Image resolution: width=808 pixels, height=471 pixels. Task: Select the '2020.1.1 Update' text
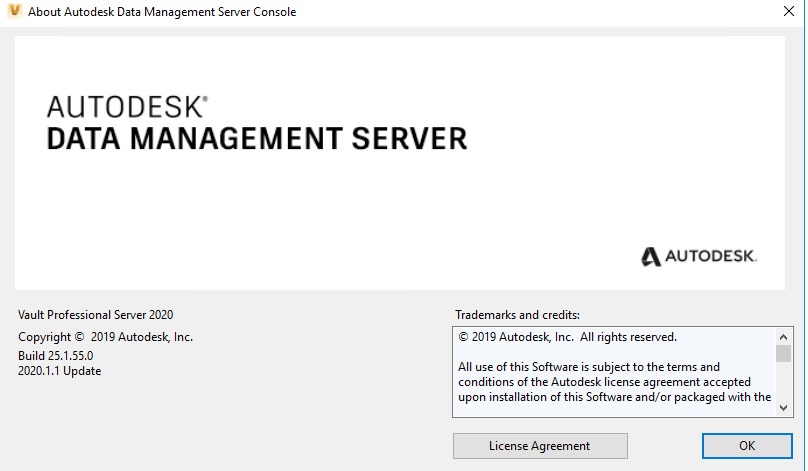[x=59, y=371]
